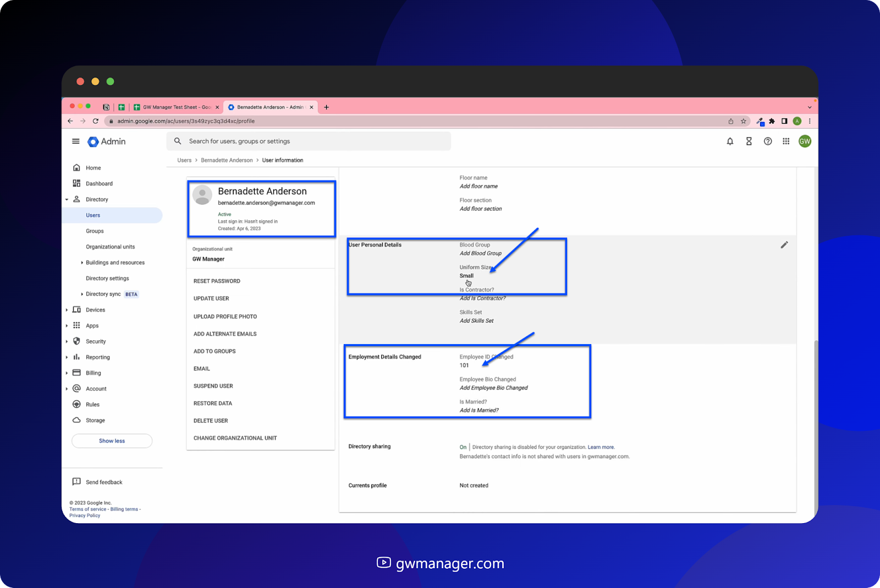Click Bernadette Anderson breadcrumb link
The width and height of the screenshot is (880, 588).
227,160
